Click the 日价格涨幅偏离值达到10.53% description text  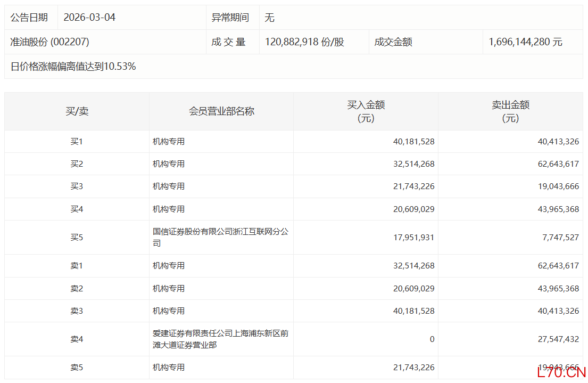(x=73, y=67)
